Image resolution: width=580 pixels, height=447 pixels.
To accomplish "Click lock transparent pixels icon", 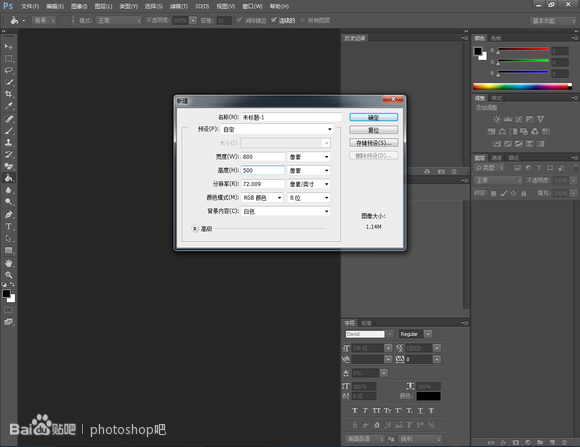I will (493, 193).
